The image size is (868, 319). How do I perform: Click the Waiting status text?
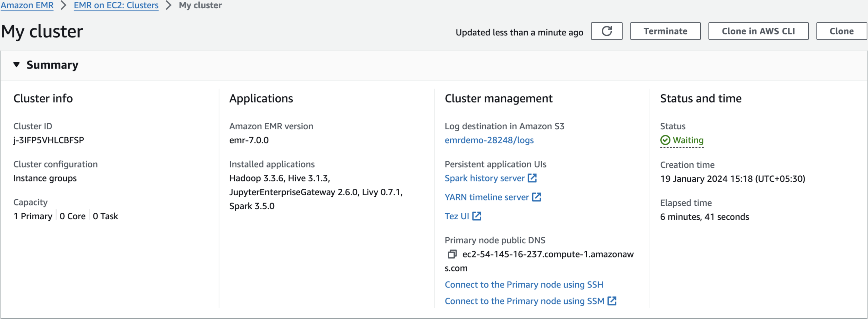688,140
